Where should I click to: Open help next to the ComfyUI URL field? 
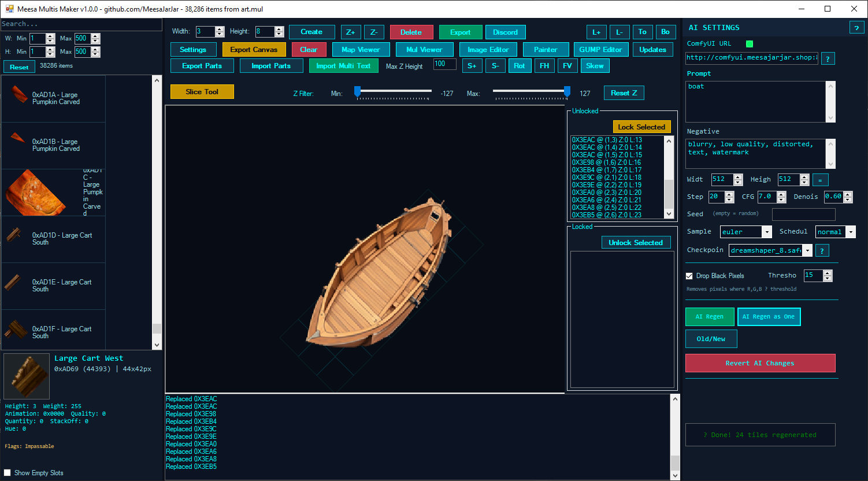[x=828, y=58]
